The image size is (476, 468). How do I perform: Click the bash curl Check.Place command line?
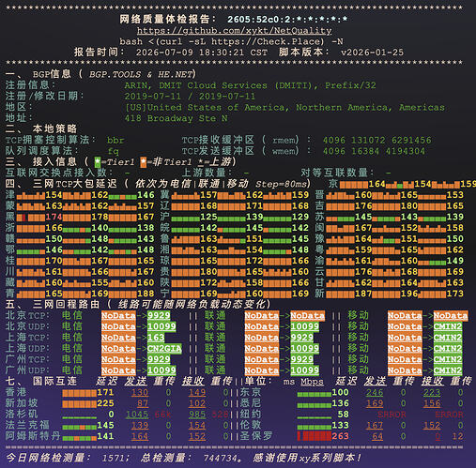tap(231, 41)
